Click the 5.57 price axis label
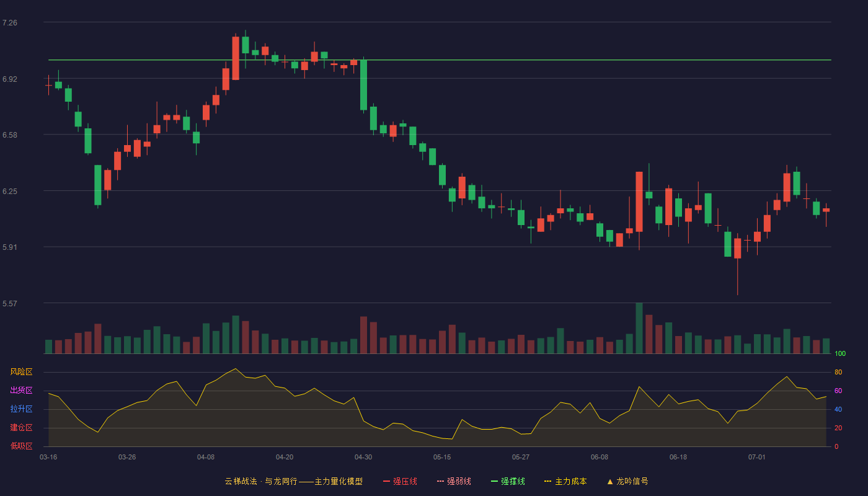868x496 pixels. pyautogui.click(x=10, y=304)
